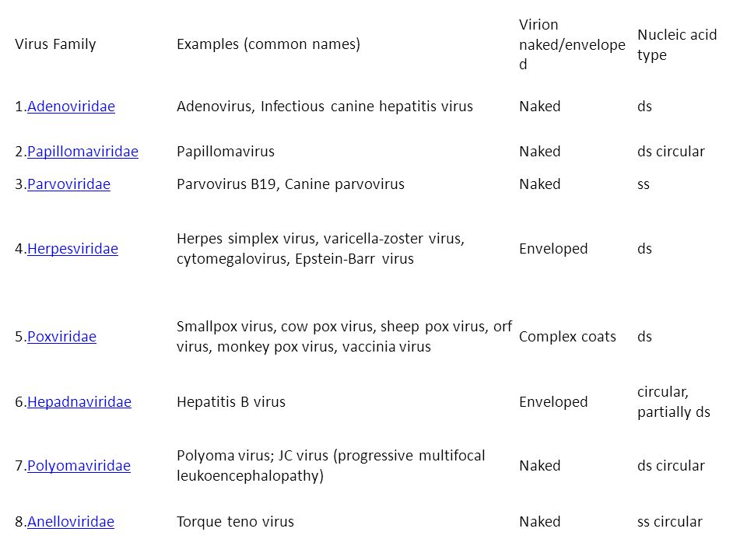This screenshot has height=560, width=747.
Task: Click Parvovirus B19, Canine parvovirus text
Action: click(290, 184)
